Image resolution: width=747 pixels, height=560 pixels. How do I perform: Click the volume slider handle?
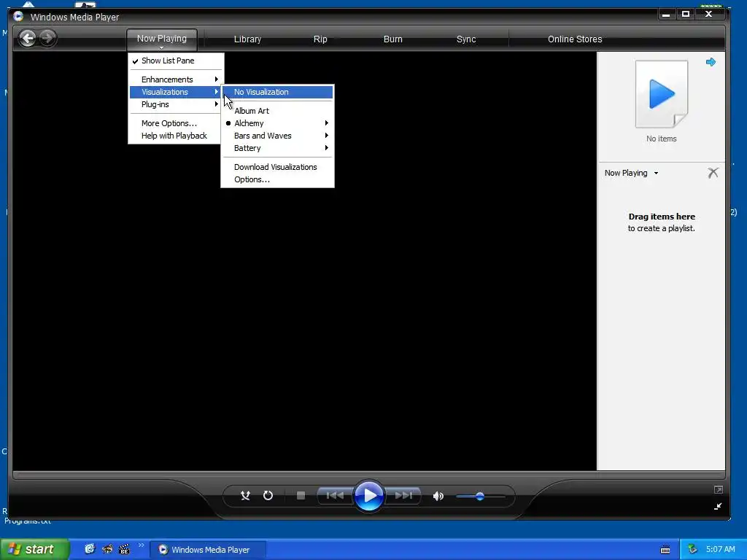[480, 496]
